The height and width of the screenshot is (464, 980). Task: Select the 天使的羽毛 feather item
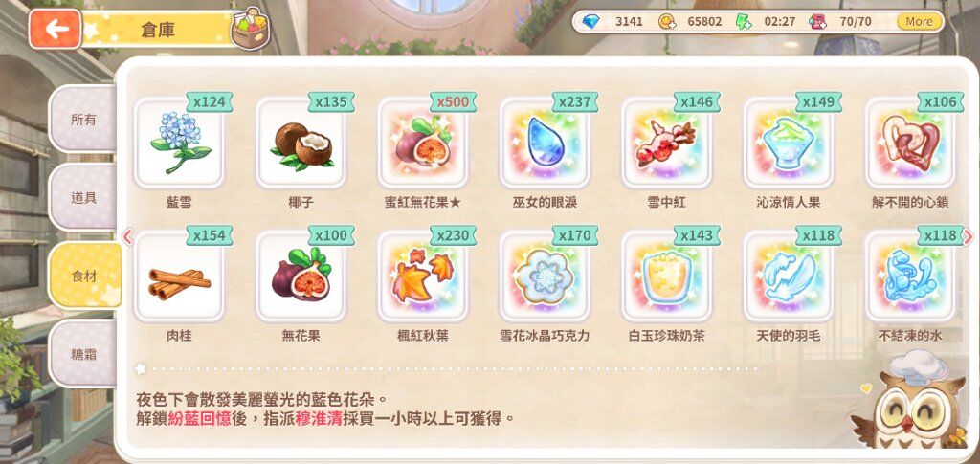789,276
